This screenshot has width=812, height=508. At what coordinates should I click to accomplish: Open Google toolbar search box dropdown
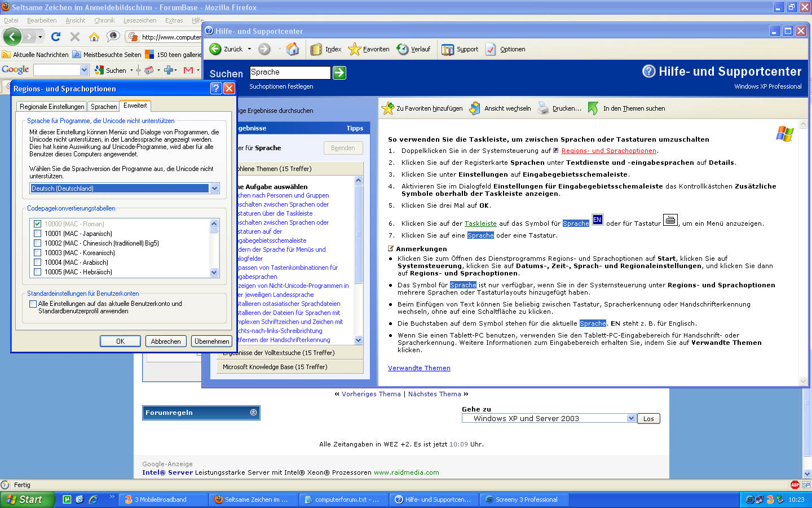(x=85, y=70)
